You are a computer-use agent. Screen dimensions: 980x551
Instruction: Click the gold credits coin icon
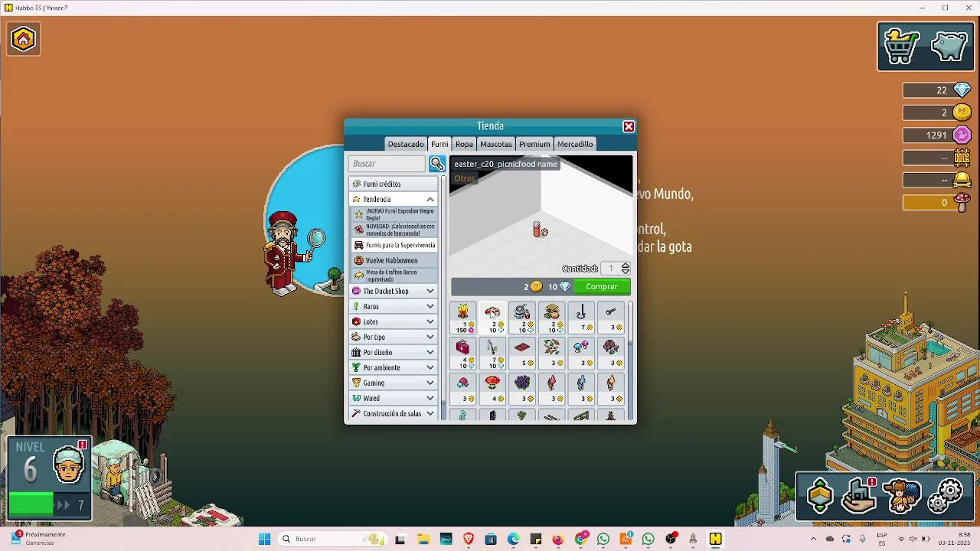tap(962, 112)
